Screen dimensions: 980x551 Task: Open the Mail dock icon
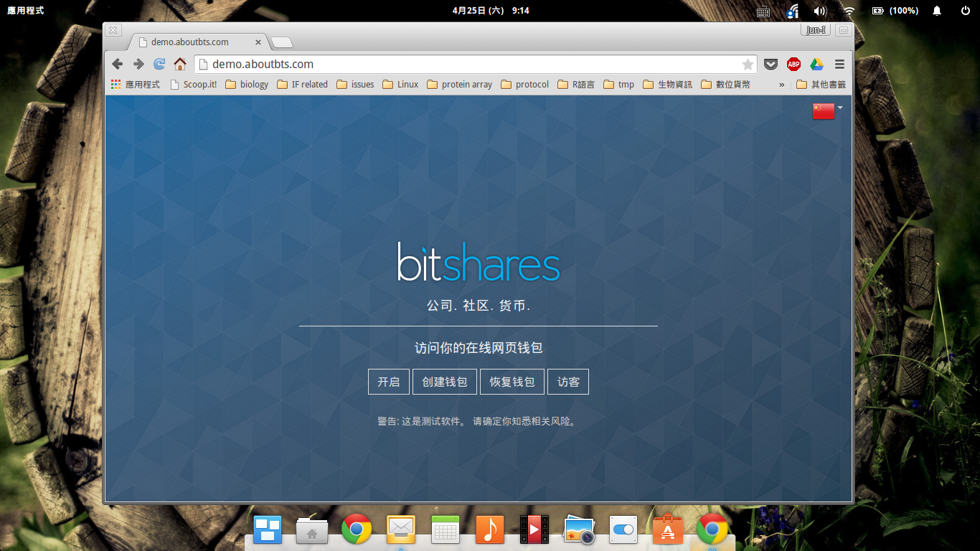(401, 529)
